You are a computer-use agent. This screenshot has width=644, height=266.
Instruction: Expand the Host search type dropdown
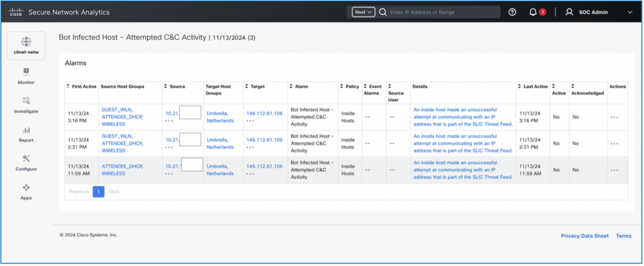pos(364,12)
